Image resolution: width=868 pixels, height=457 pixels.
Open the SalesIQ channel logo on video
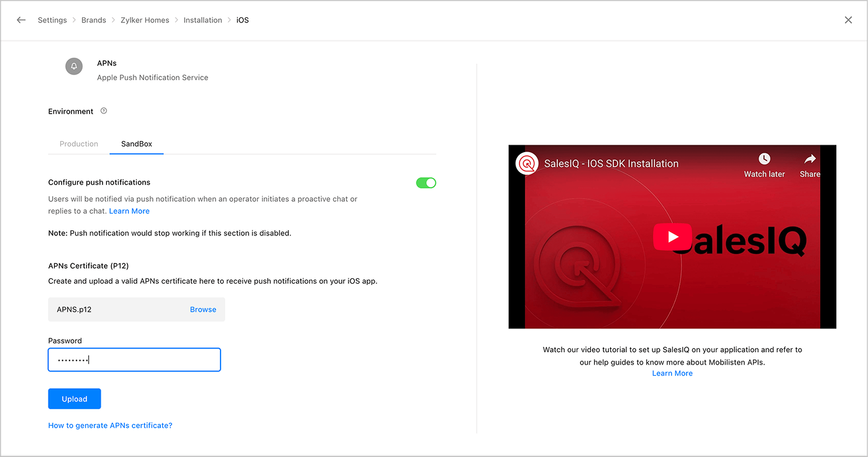[x=527, y=163]
